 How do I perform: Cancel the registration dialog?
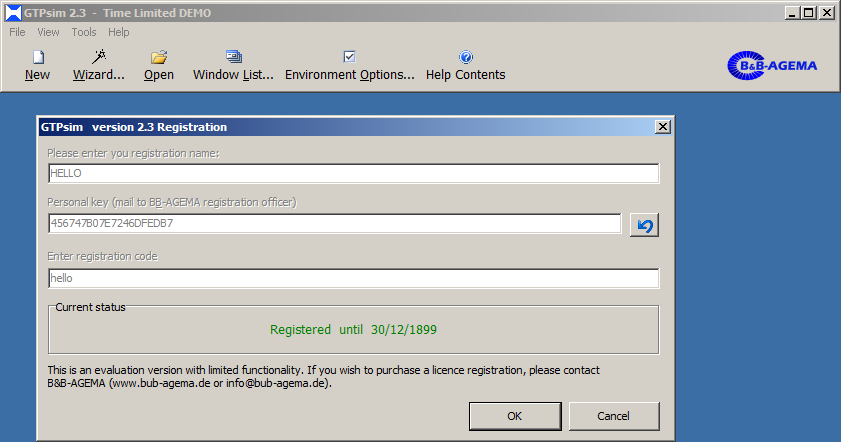[614, 416]
